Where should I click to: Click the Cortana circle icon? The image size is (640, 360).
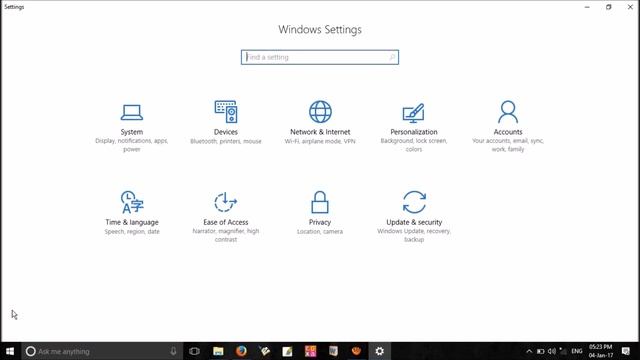tap(30, 351)
